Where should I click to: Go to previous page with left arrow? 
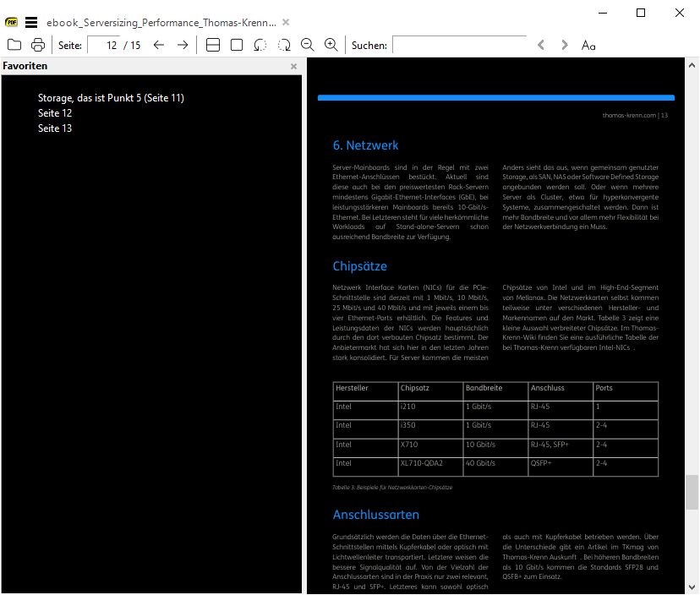pyautogui.click(x=159, y=45)
